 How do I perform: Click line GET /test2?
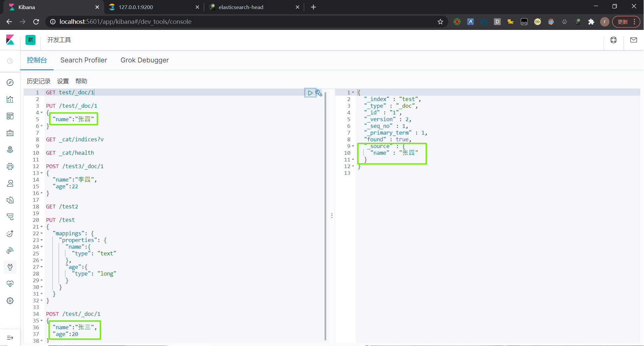tap(62, 206)
